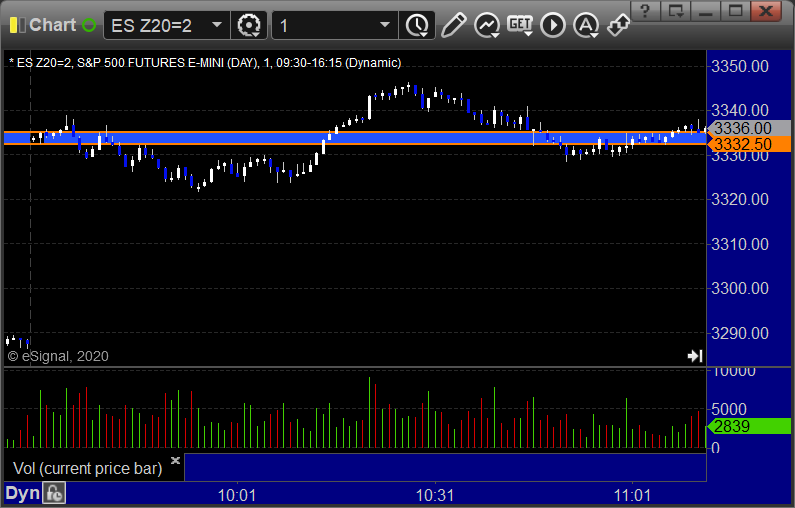Open the studies chart-line icon menu
Image resolution: width=795 pixels, height=508 pixels.
[x=487, y=25]
